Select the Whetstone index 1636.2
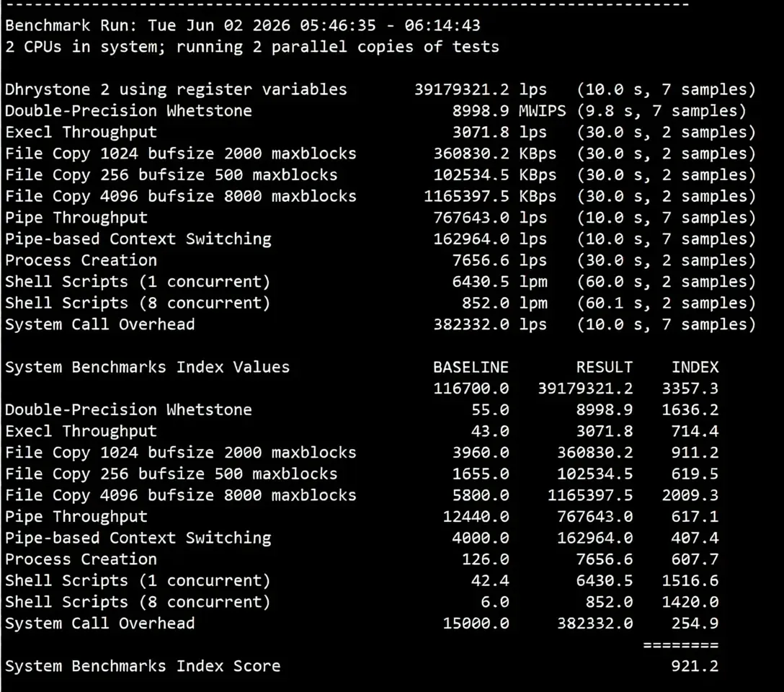784x692 pixels. tap(690, 410)
